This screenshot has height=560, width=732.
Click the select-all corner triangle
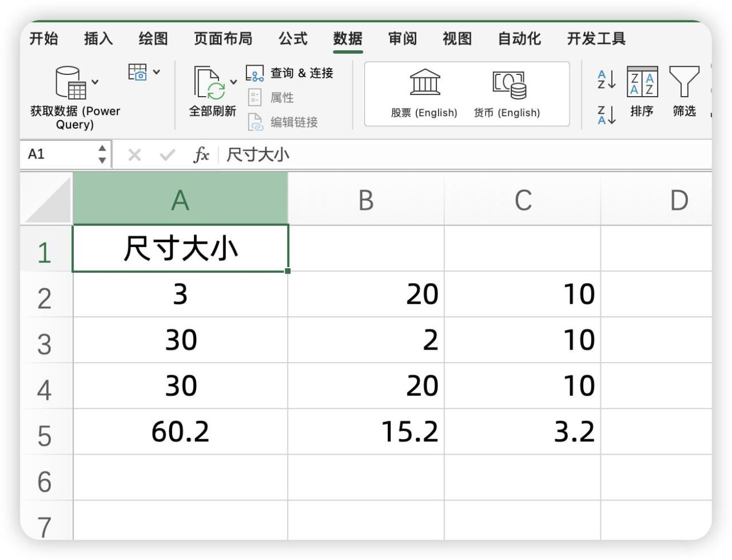point(47,198)
